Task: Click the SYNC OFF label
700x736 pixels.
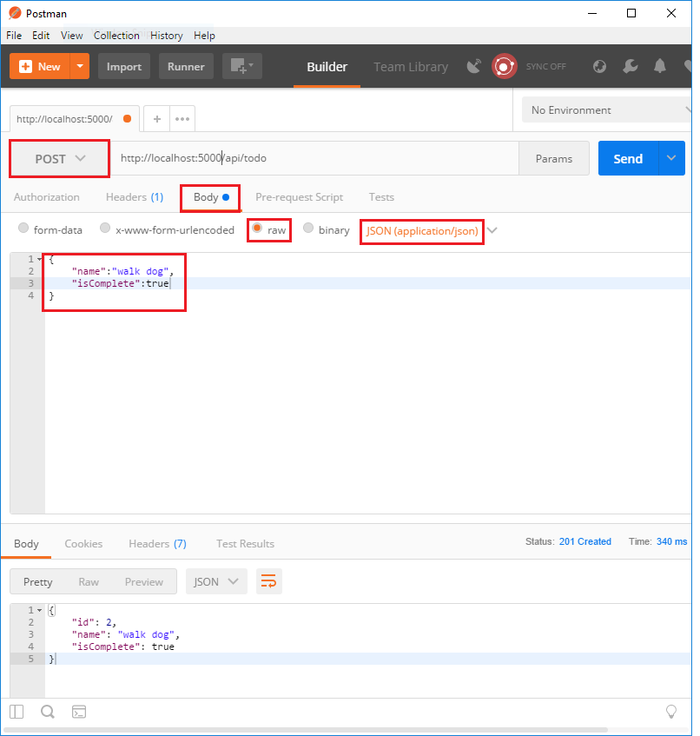Action: pyautogui.click(x=545, y=67)
